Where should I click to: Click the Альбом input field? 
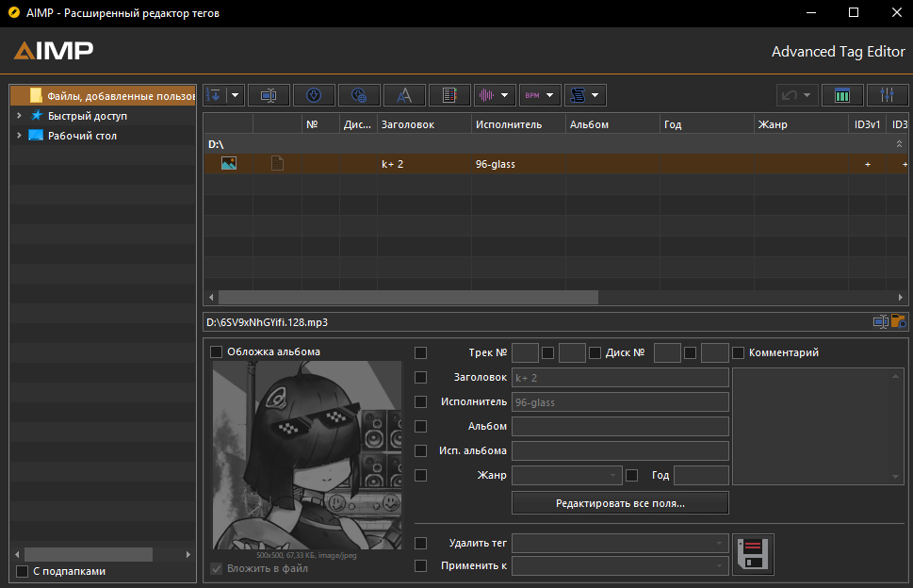coord(620,426)
